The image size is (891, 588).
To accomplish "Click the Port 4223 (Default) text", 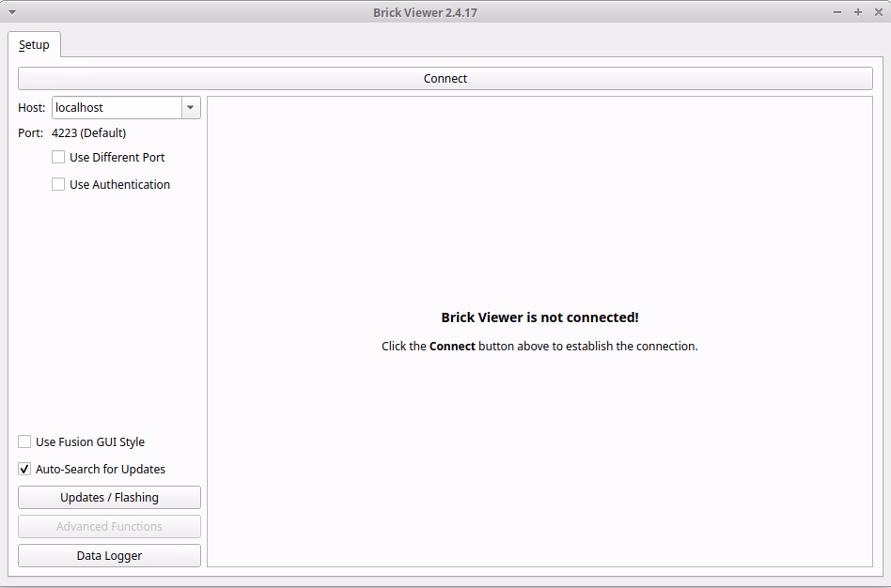I will 88,132.
